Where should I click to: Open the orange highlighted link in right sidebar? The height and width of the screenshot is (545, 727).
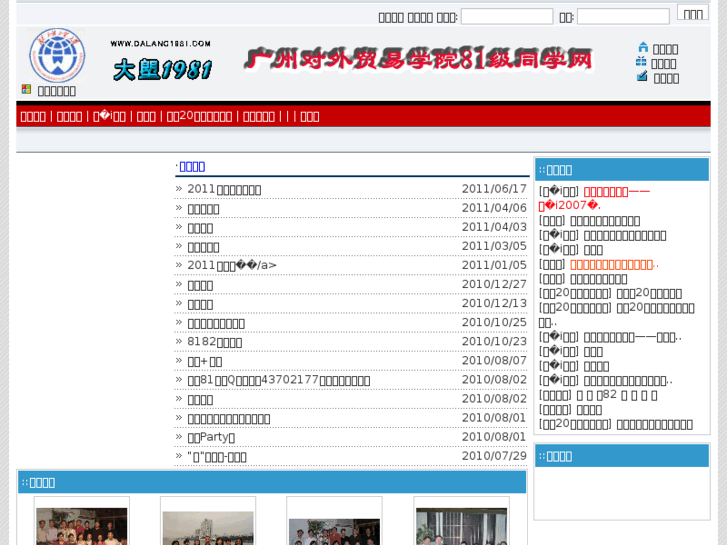tap(614, 264)
